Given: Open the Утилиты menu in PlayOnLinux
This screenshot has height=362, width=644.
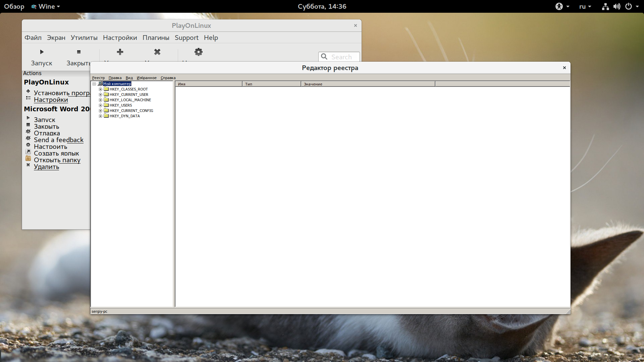Looking at the screenshot, I should pyautogui.click(x=84, y=38).
